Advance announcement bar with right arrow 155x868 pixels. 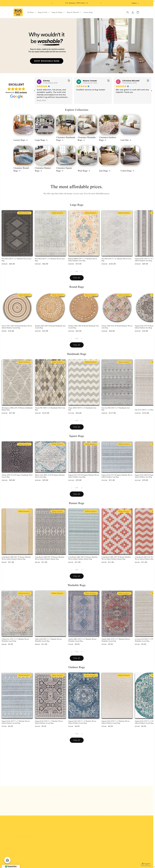101,3
